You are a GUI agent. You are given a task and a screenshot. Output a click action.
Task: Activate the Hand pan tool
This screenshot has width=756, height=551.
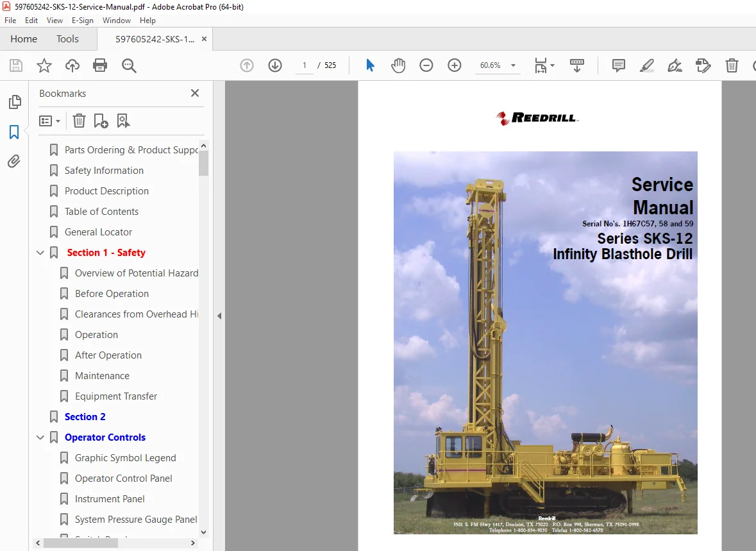click(x=398, y=65)
